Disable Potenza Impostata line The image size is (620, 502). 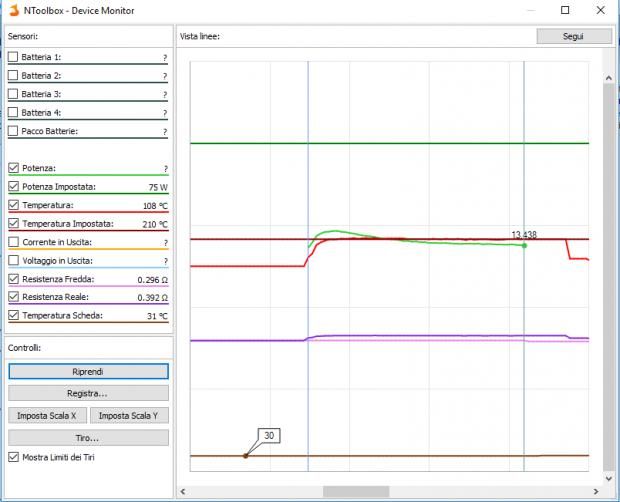click(x=13, y=187)
